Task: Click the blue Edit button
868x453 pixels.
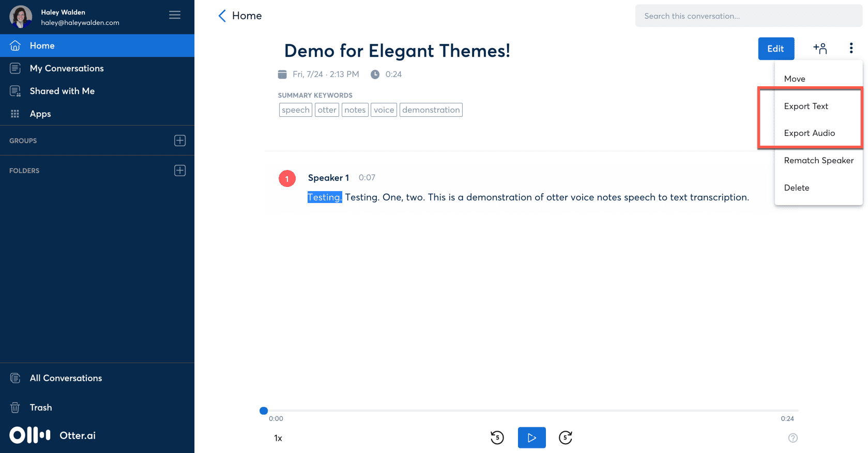Action: tap(776, 49)
